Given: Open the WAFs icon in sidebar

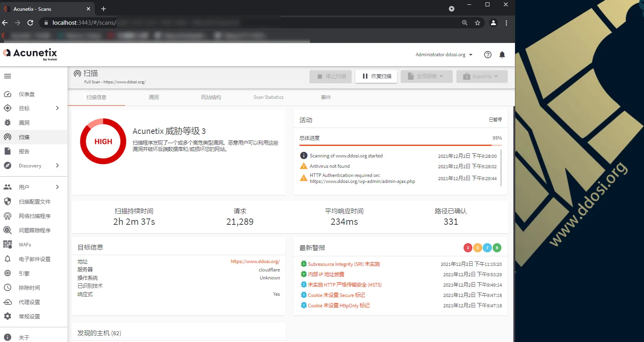Looking at the screenshot, I should 8,244.
